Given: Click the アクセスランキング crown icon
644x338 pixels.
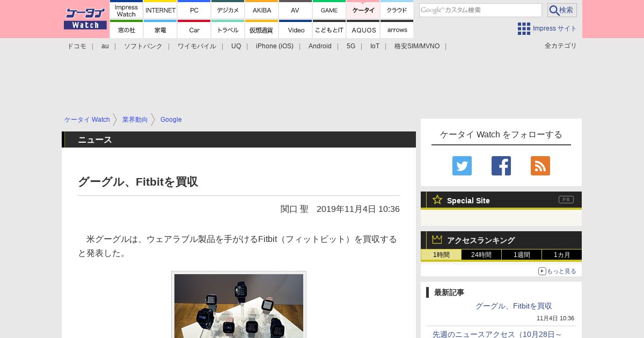Looking at the screenshot, I should 437,239.
